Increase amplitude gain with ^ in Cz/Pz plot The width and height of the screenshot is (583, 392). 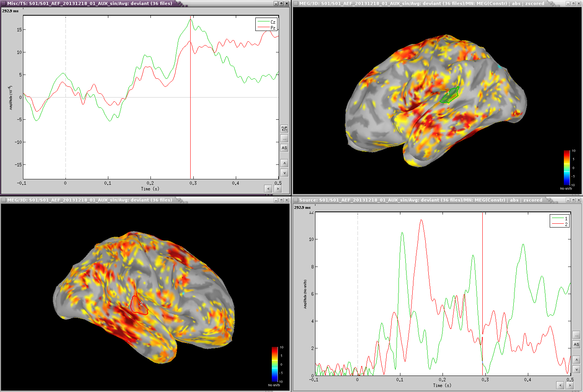tap(284, 163)
